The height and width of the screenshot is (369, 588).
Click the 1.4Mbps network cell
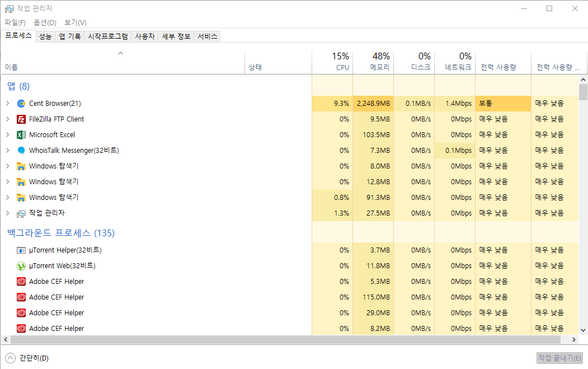[455, 103]
